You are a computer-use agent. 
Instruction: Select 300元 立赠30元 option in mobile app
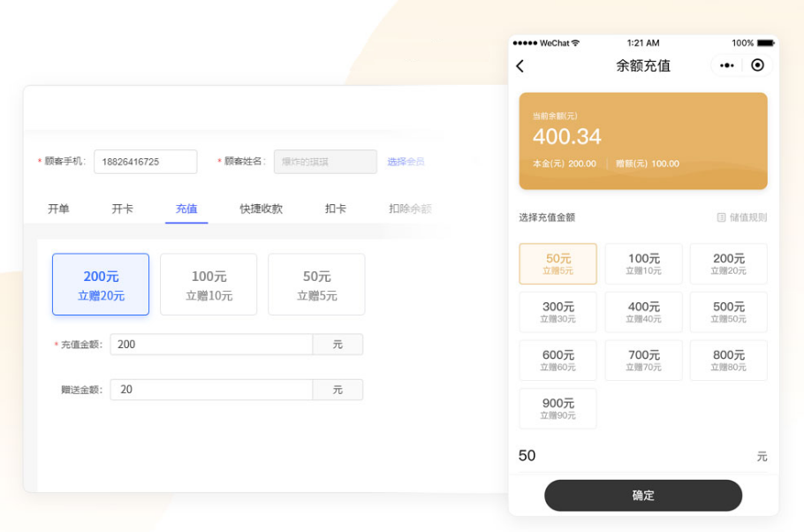click(557, 312)
